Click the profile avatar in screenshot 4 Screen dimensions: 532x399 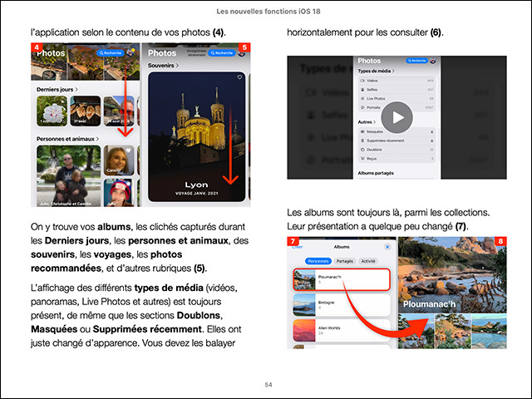(132, 52)
